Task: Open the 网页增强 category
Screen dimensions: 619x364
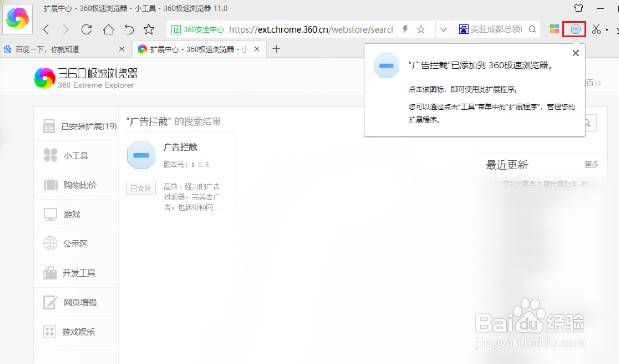Action: click(x=76, y=302)
